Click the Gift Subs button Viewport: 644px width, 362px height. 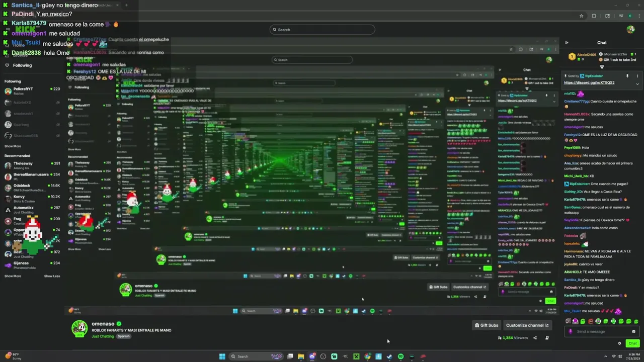point(487,325)
